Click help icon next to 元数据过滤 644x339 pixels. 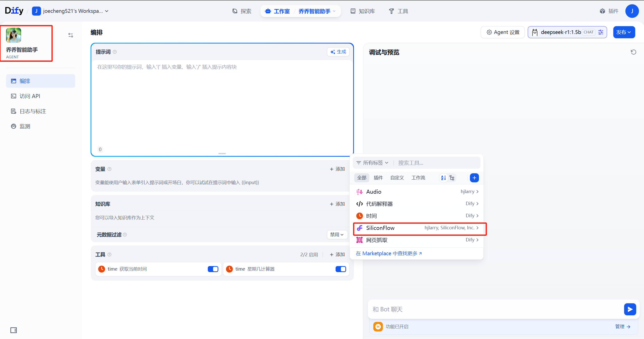pos(125,235)
